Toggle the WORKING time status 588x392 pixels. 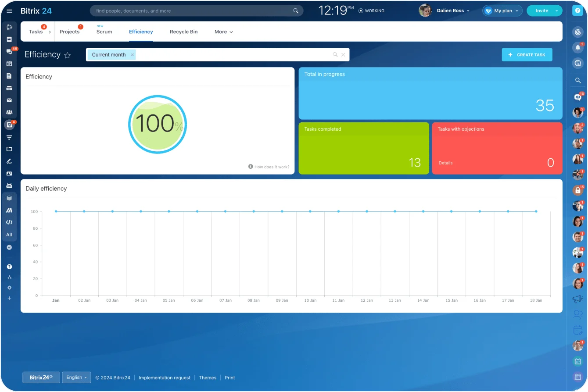371,11
